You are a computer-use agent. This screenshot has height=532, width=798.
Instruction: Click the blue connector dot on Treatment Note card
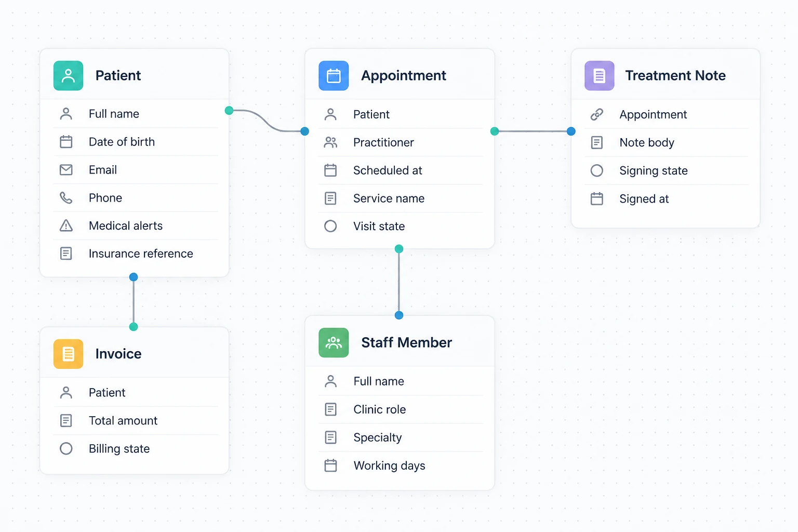(571, 131)
